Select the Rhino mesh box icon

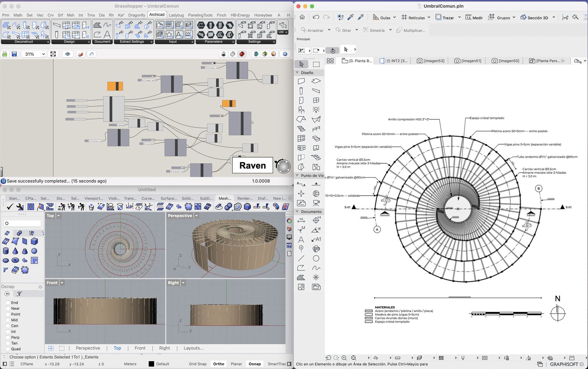tap(34, 241)
